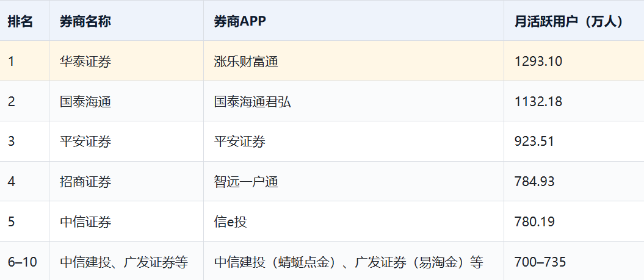The width and height of the screenshot is (644, 280).
Task: Click the 券商APP column header
Action: click(353, 21)
